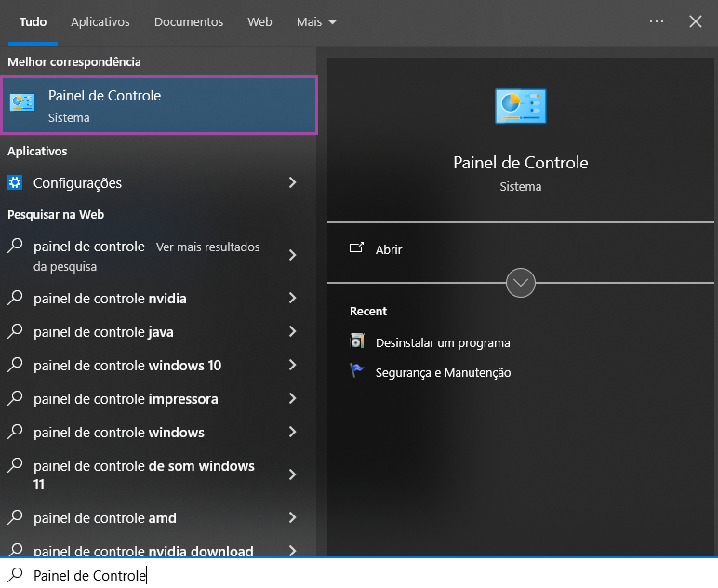This screenshot has width=718, height=588.
Task: Select web suggestion painel de controle java
Action: 103,332
